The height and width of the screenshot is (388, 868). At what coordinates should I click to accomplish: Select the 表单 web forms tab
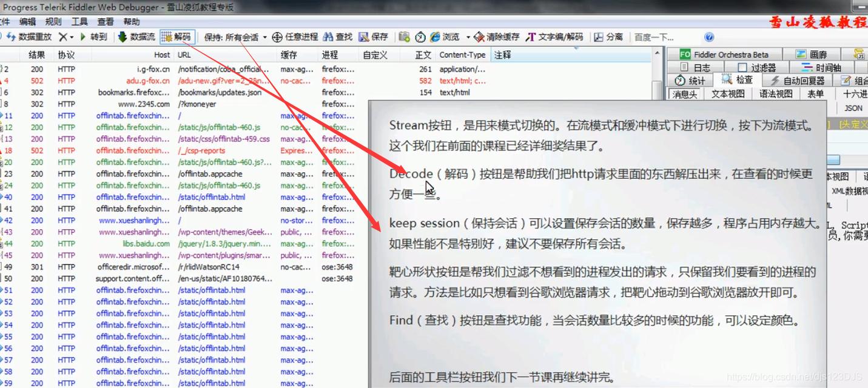[815, 93]
